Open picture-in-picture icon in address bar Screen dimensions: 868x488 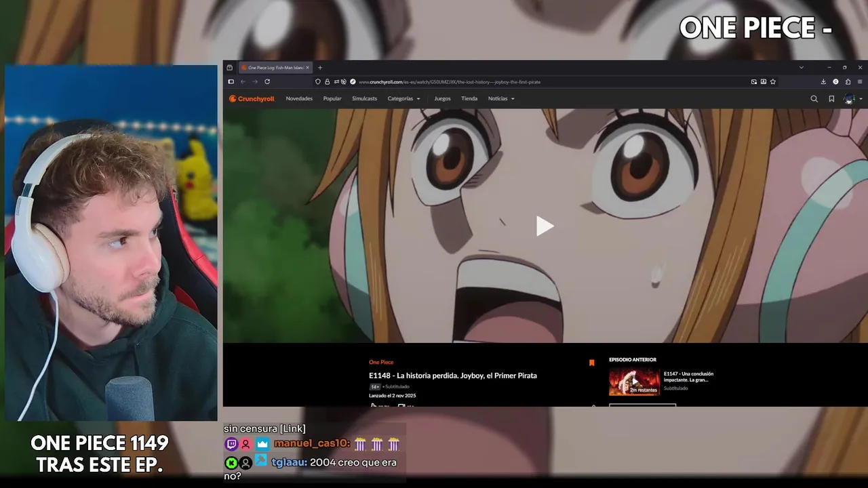[754, 82]
